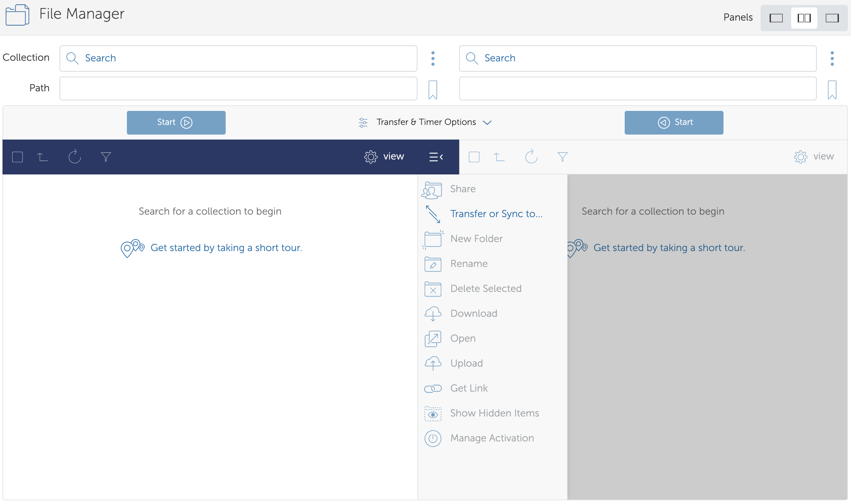Viewport: 851px width, 504px height.
Task: Click the left short tour link
Action: (226, 248)
